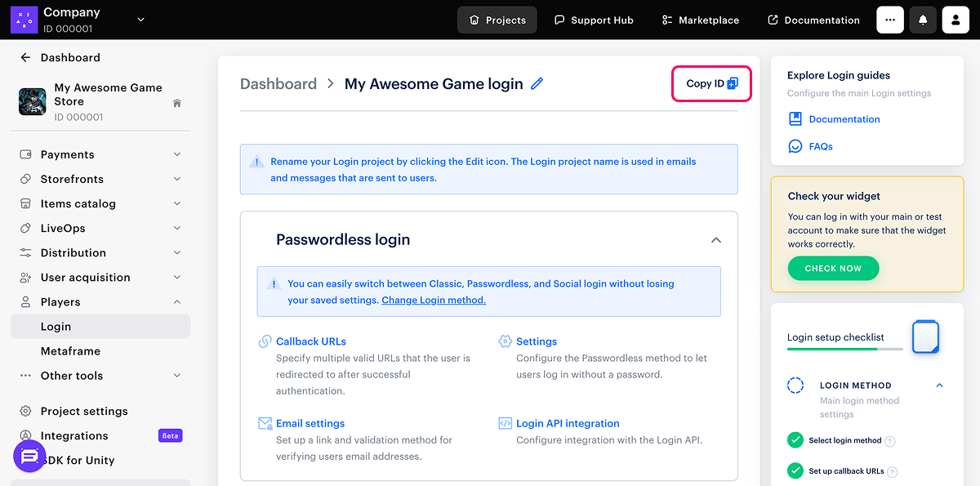
Task: Click the Select login method checkmark
Action: [x=795, y=440]
